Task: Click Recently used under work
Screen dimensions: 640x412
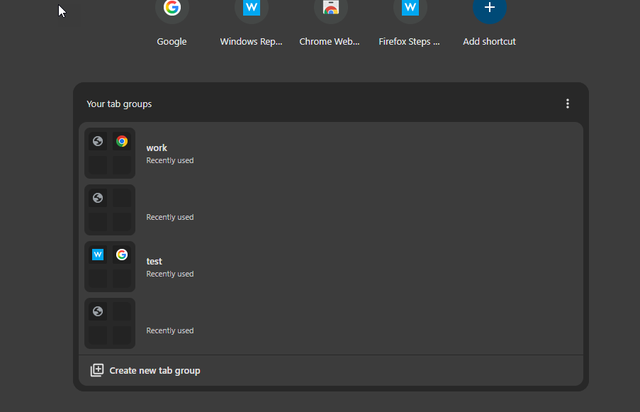Action: pos(170,160)
